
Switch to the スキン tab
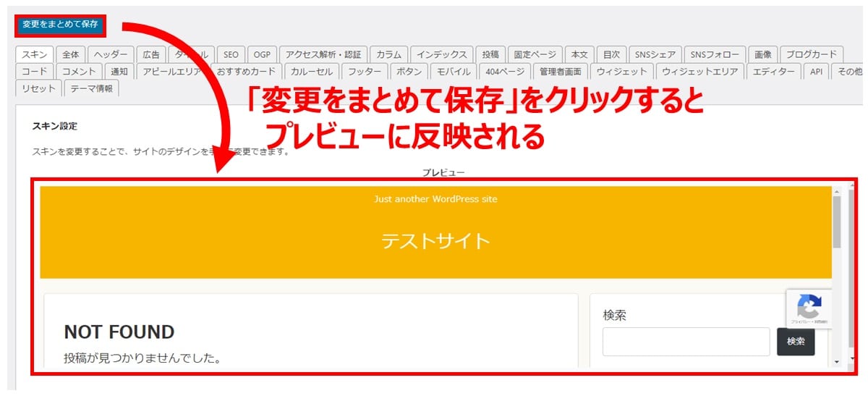[x=34, y=54]
